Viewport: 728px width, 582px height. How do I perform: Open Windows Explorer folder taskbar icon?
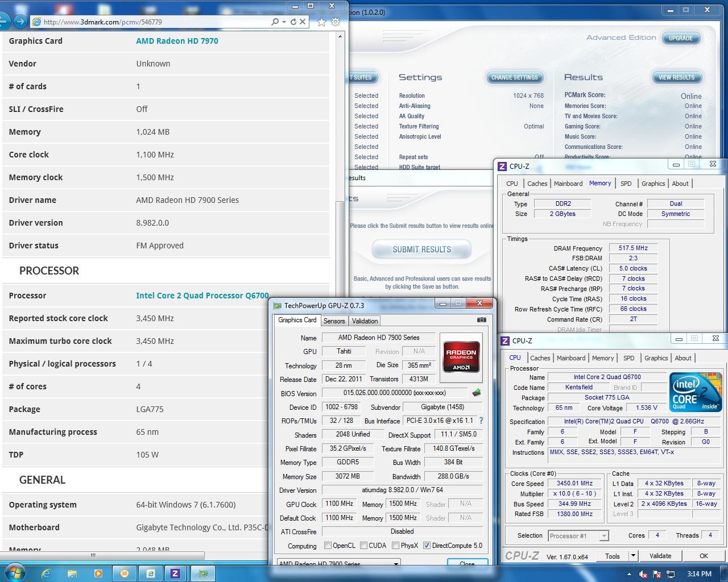[x=72, y=573]
